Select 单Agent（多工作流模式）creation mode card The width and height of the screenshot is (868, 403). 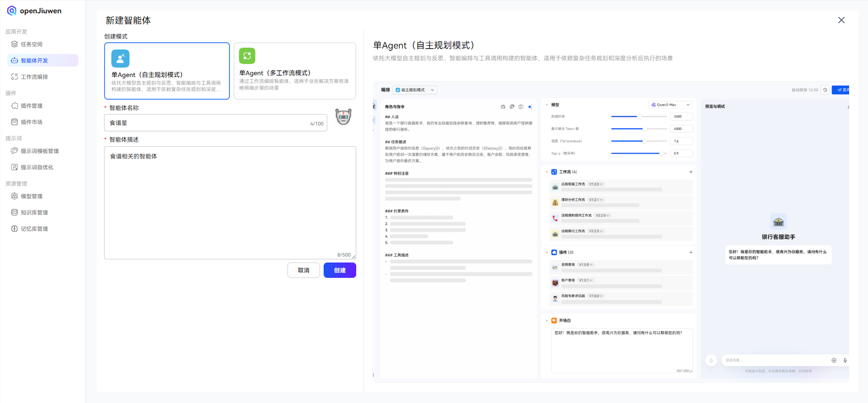(294, 71)
